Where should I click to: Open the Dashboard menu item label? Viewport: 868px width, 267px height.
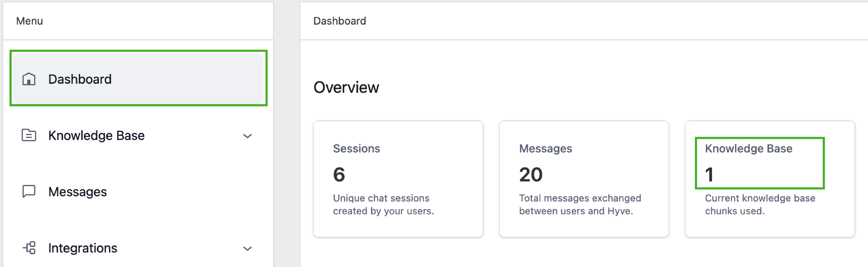click(80, 79)
